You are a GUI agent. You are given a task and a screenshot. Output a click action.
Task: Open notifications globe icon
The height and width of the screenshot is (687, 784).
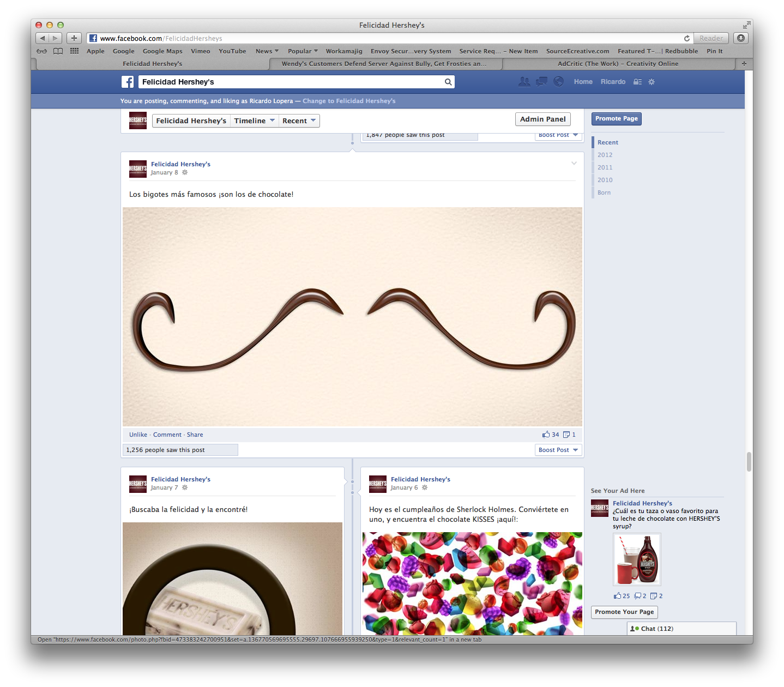click(x=559, y=82)
